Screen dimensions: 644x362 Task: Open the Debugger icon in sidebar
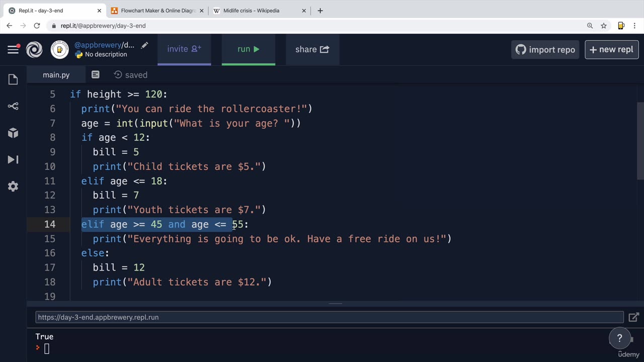[13, 159]
